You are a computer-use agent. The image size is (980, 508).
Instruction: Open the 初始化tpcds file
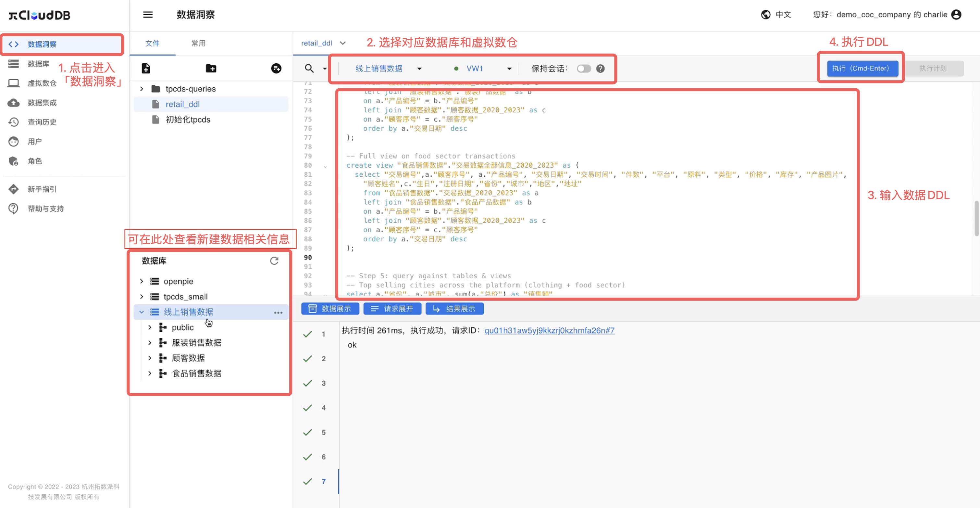point(188,120)
